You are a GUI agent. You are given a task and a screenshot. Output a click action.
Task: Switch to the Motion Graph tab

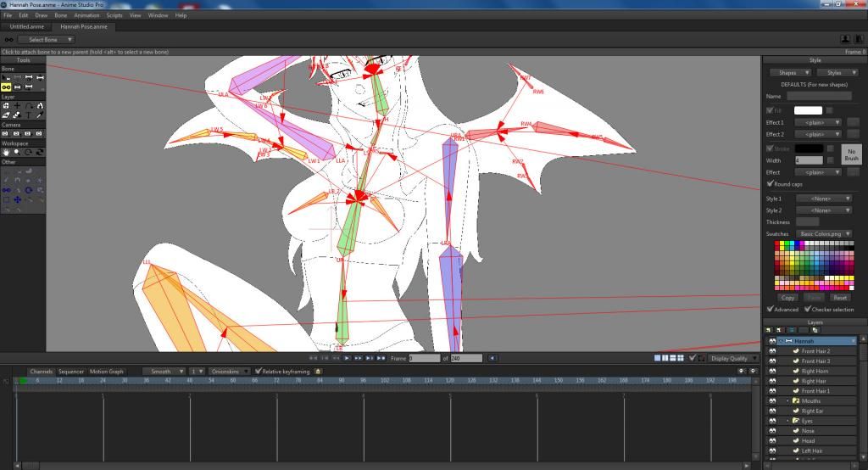(106, 372)
